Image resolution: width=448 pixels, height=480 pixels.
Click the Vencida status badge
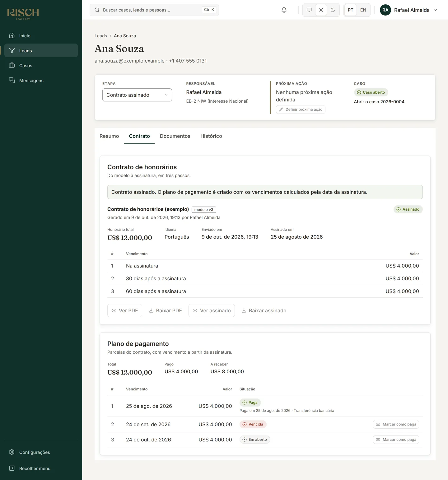[x=253, y=424]
